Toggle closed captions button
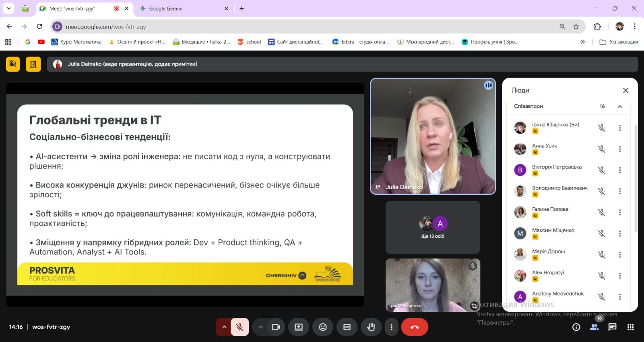 347,327
